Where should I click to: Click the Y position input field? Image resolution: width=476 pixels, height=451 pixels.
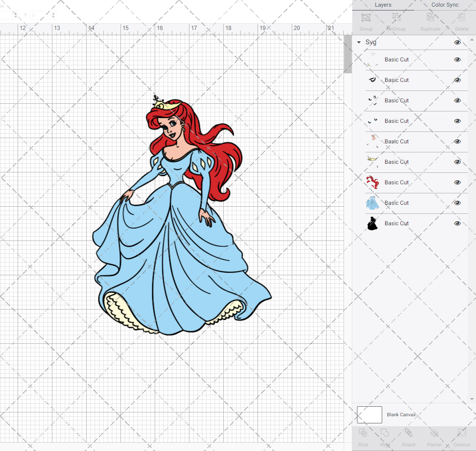40,15
